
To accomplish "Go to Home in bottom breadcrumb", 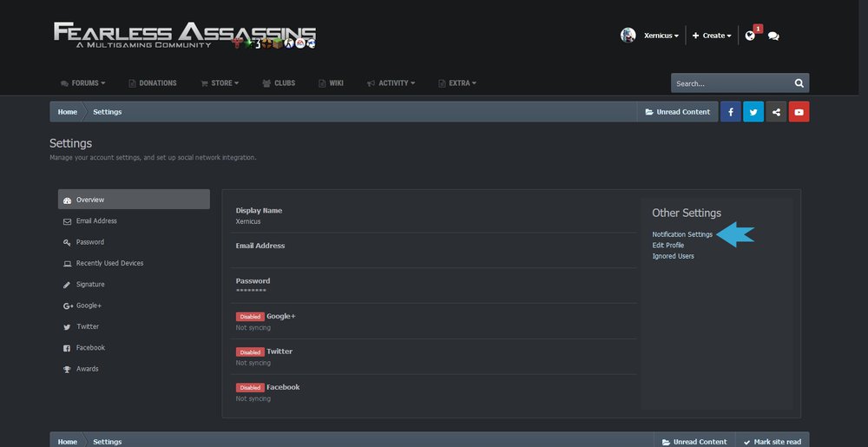I will click(x=68, y=442).
